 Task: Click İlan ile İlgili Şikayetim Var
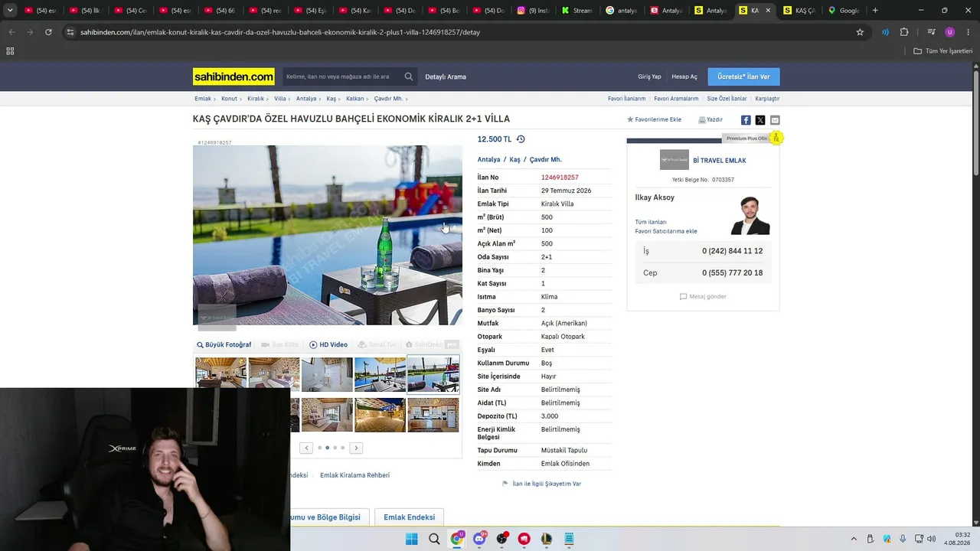541,484
